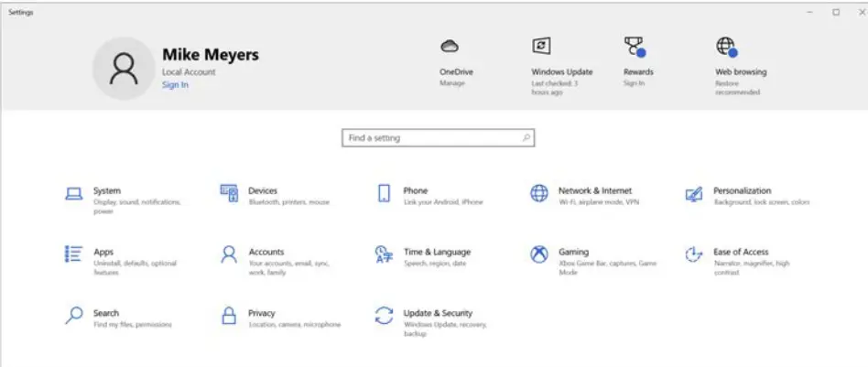Open the Update & Security icon
868x367 pixels.
[384, 316]
